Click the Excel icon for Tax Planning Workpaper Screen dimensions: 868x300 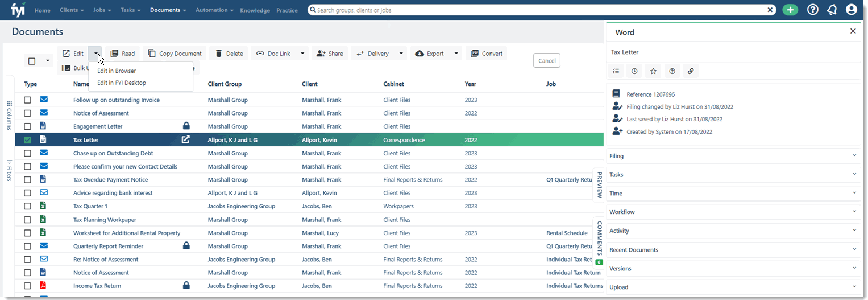tap(43, 219)
